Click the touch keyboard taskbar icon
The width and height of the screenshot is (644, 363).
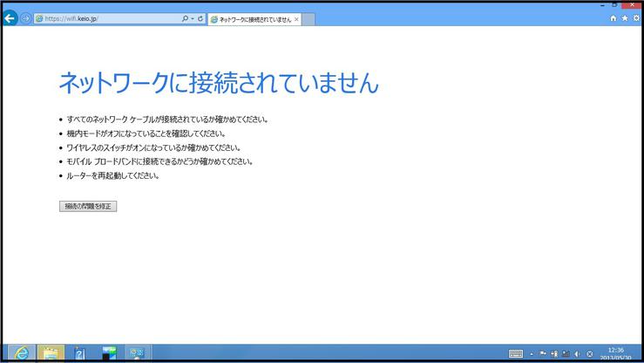(x=516, y=353)
